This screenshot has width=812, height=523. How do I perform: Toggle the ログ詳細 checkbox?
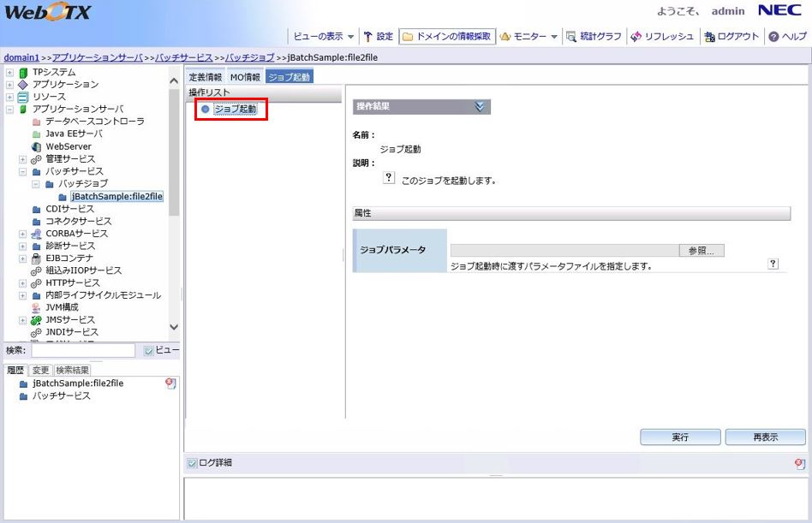192,463
